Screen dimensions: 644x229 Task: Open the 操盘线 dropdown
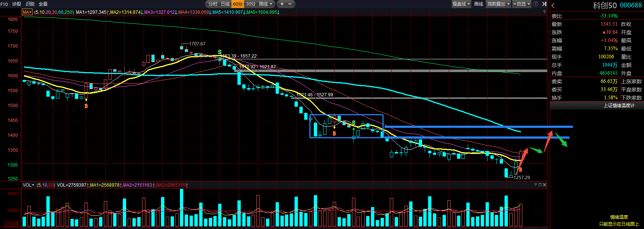click(x=461, y=4)
